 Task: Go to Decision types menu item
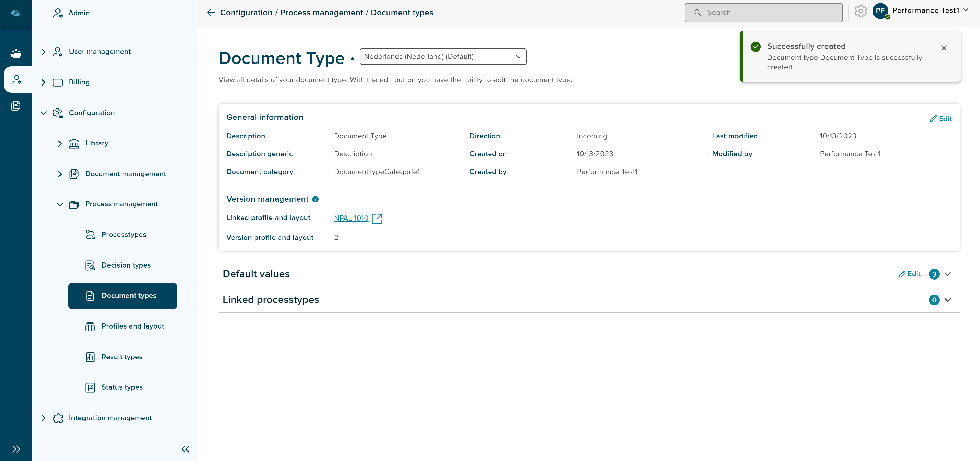pos(126,265)
